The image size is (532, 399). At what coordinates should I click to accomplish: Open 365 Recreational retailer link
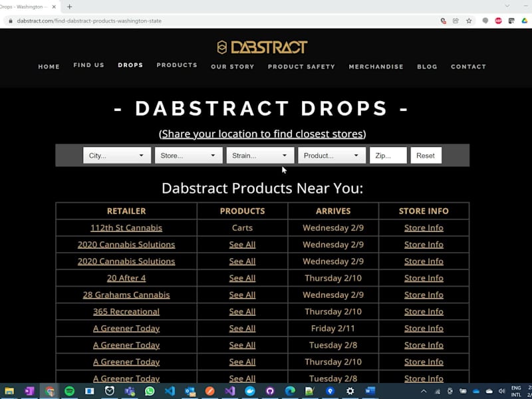[x=126, y=311]
